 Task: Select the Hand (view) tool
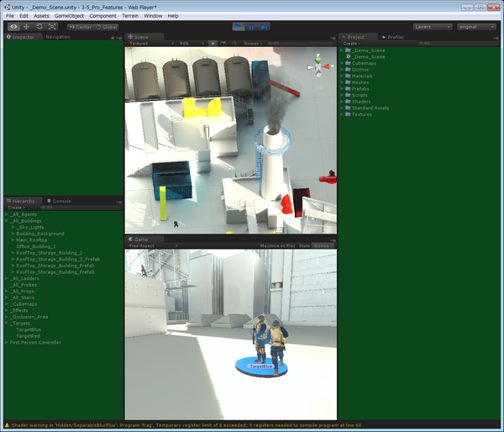pyautogui.click(x=13, y=27)
